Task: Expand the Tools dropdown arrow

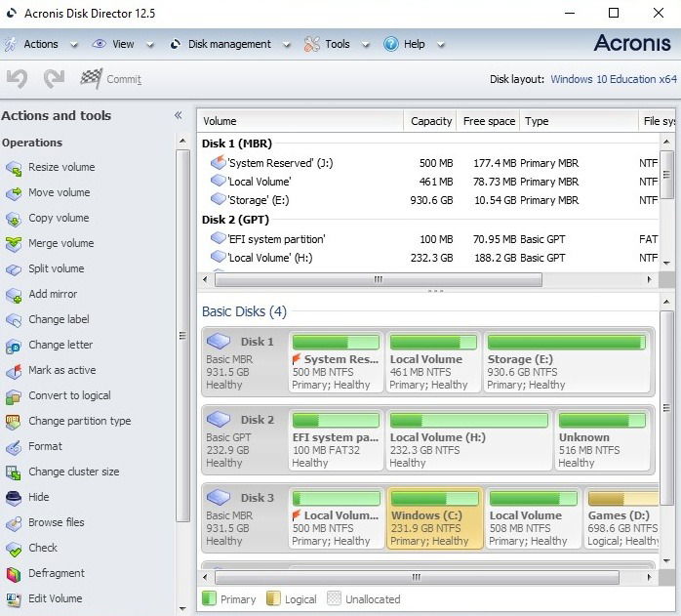Action: (x=366, y=45)
